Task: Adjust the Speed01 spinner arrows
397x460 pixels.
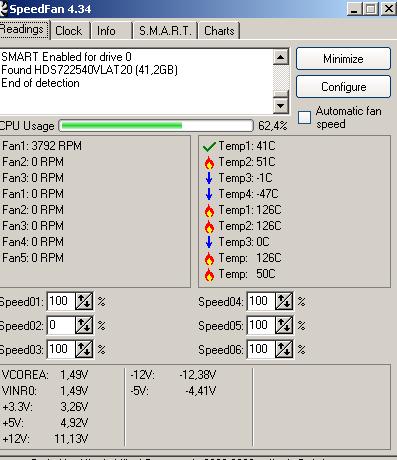Action: (x=84, y=301)
